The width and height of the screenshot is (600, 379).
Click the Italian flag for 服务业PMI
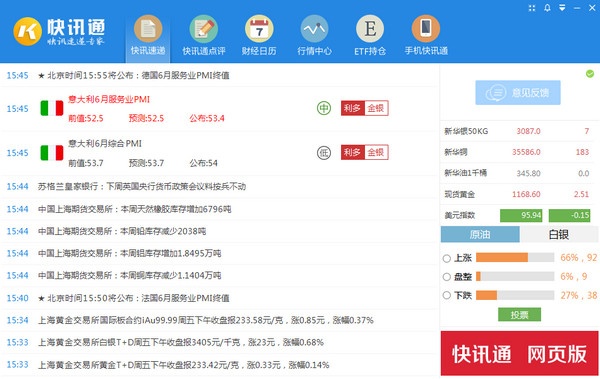tap(52, 108)
